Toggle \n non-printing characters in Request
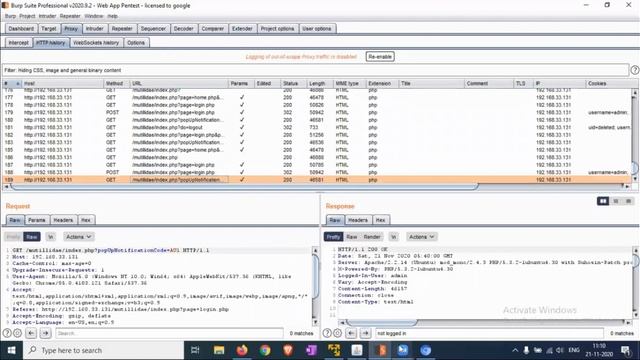This screenshot has width=640, height=360. (x=51, y=237)
